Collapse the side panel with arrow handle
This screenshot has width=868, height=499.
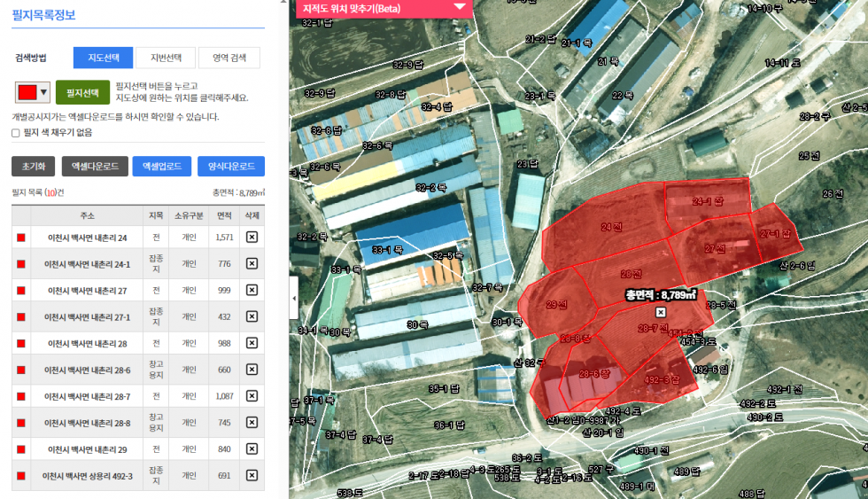point(293,298)
